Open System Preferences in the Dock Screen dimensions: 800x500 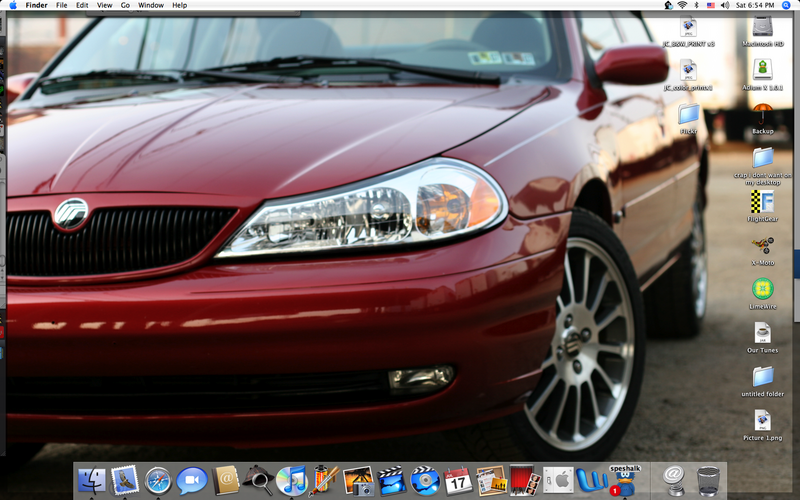[558, 480]
